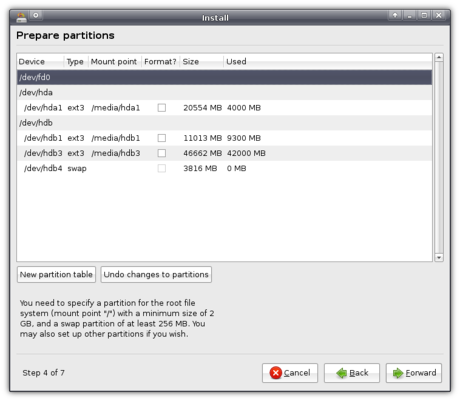The width and height of the screenshot is (460, 401).
Task: Click Undo changes to partitions
Action: [156, 275]
